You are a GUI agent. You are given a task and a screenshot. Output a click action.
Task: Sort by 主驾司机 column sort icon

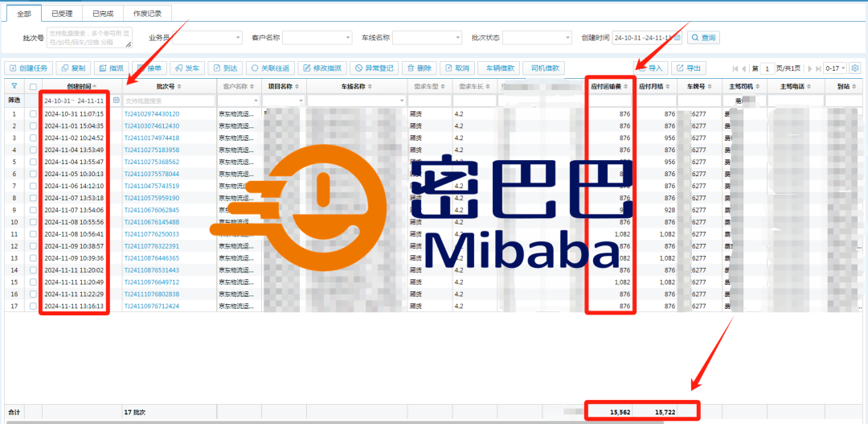pyautogui.click(x=757, y=87)
